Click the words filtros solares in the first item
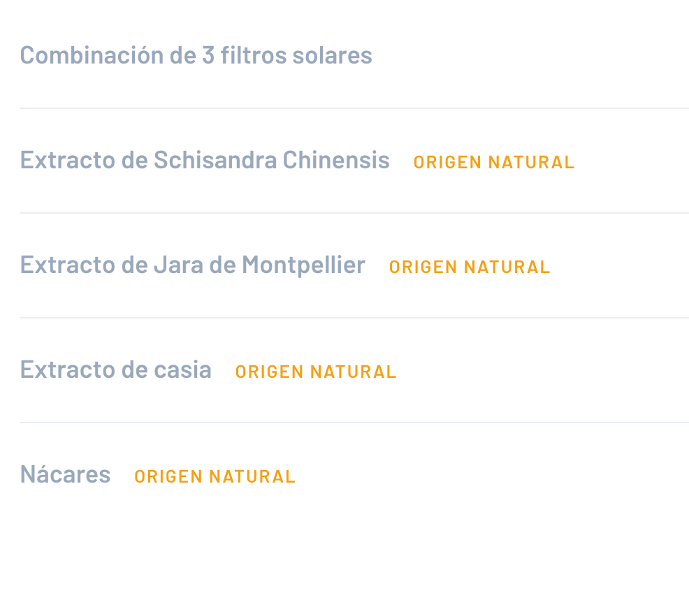 296,55
